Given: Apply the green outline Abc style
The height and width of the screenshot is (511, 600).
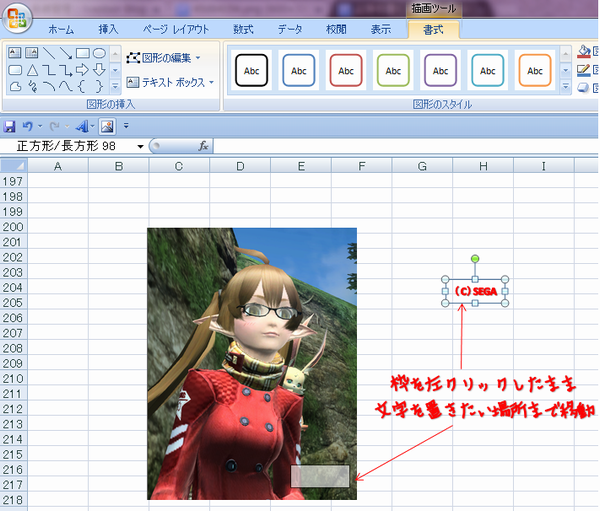Looking at the screenshot, I should [x=393, y=70].
